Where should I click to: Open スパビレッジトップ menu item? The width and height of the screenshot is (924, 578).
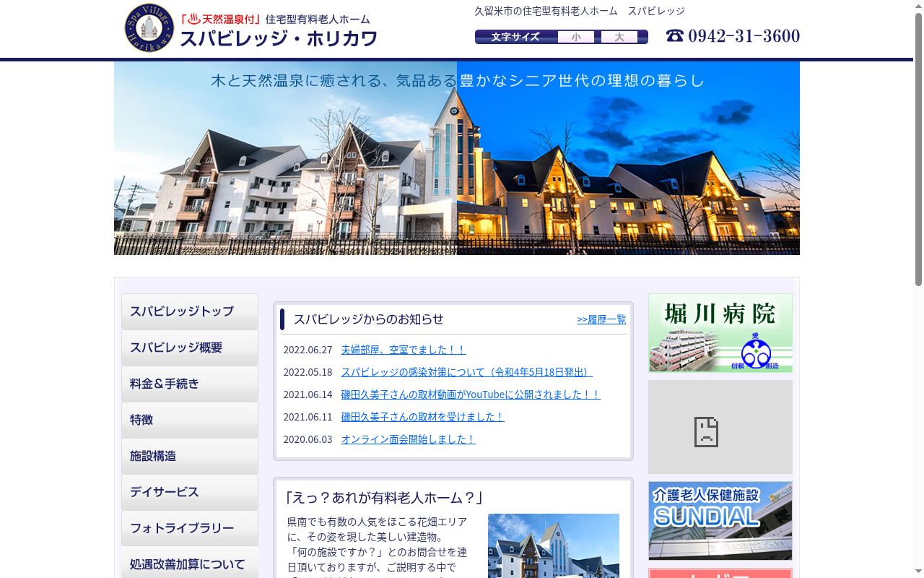pos(190,311)
